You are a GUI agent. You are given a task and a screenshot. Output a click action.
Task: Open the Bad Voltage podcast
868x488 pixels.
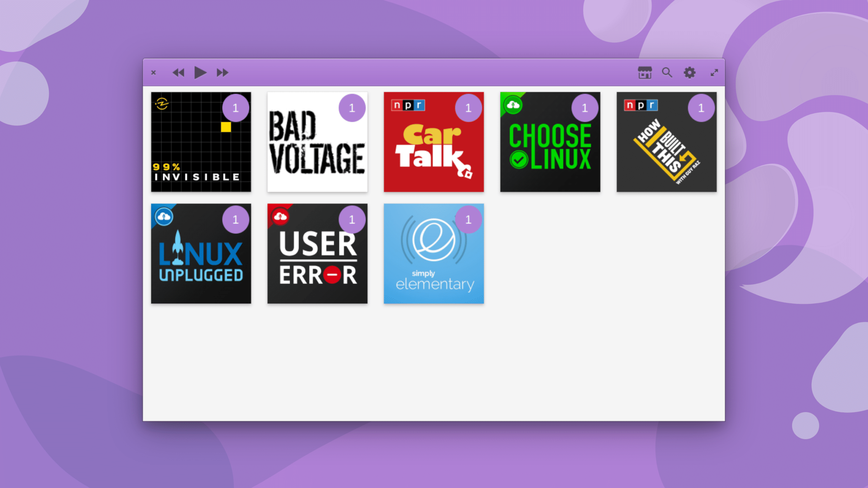point(317,142)
